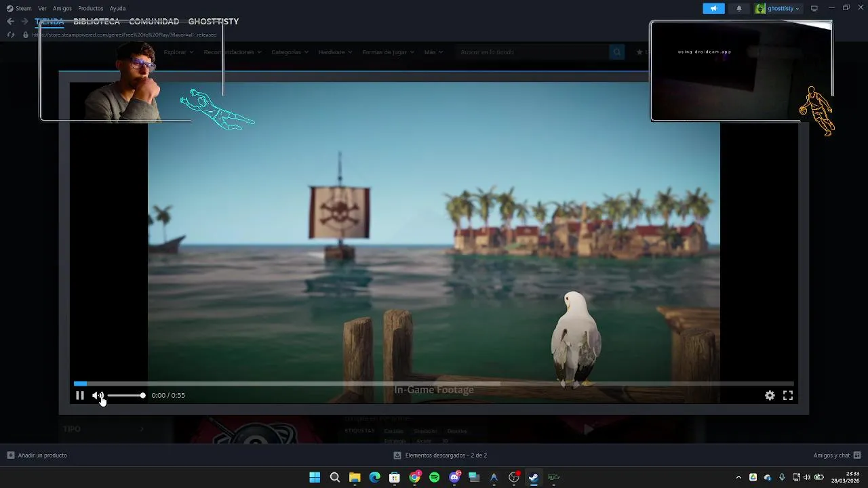Click the store URL address field
Viewport: 868px width, 488px height.
point(124,35)
